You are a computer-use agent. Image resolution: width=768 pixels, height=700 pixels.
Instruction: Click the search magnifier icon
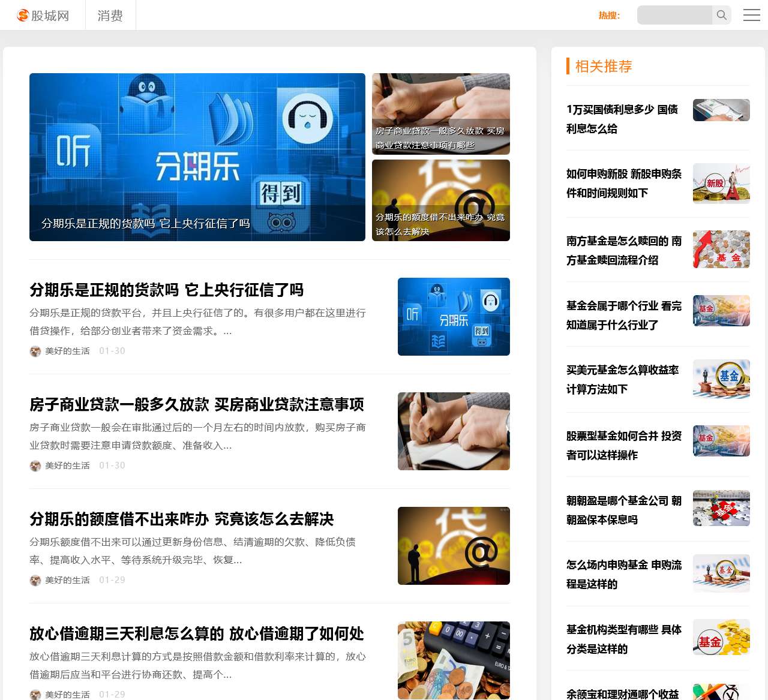coord(722,15)
